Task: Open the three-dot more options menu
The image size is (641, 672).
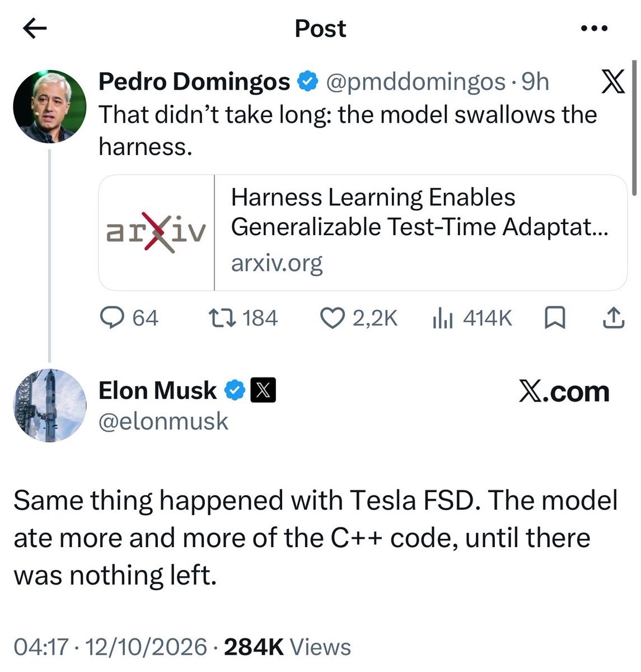Action: point(595,29)
